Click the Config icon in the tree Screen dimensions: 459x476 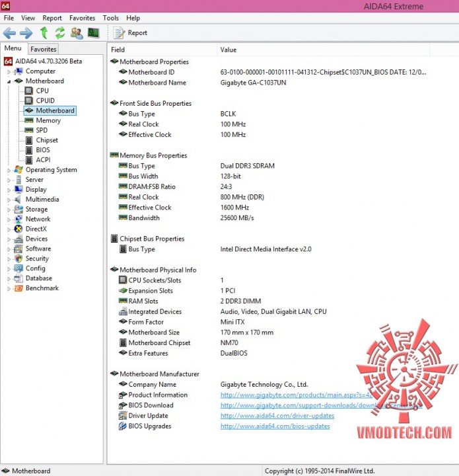point(18,268)
